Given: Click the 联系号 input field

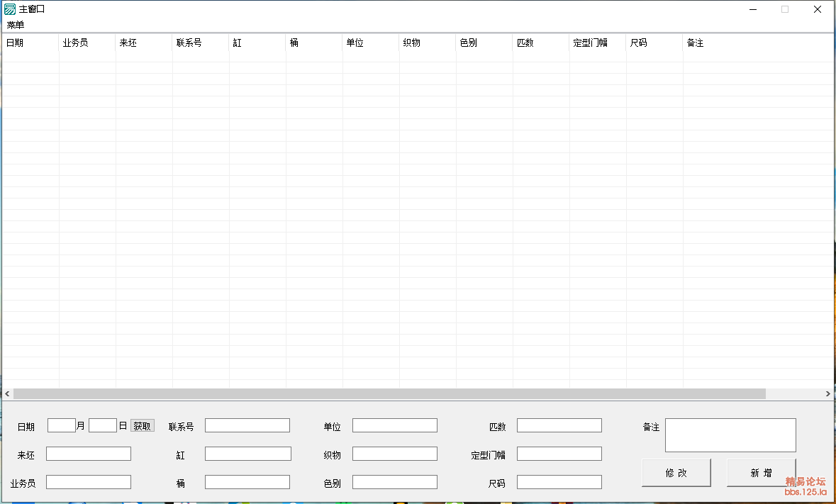Looking at the screenshot, I should [247, 425].
